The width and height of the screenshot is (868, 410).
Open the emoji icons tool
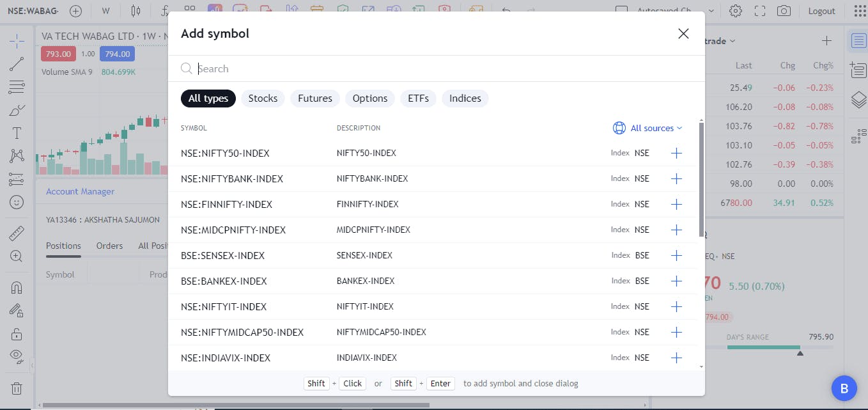[17, 202]
